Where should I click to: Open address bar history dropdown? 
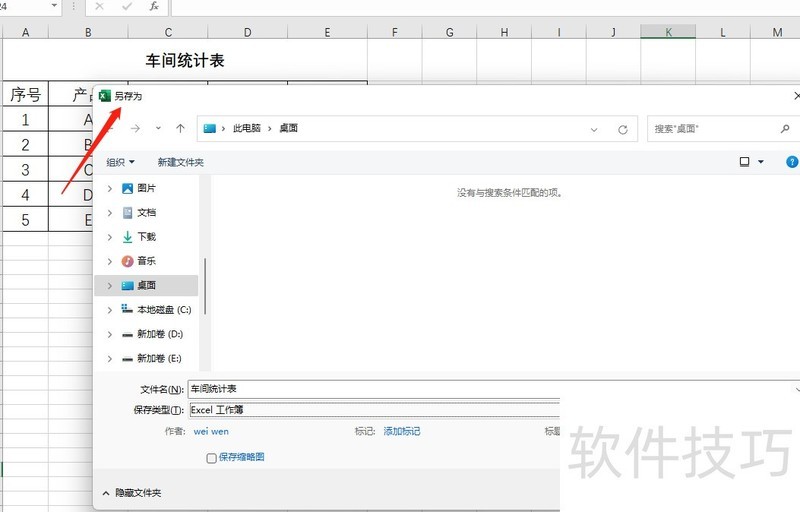click(594, 130)
